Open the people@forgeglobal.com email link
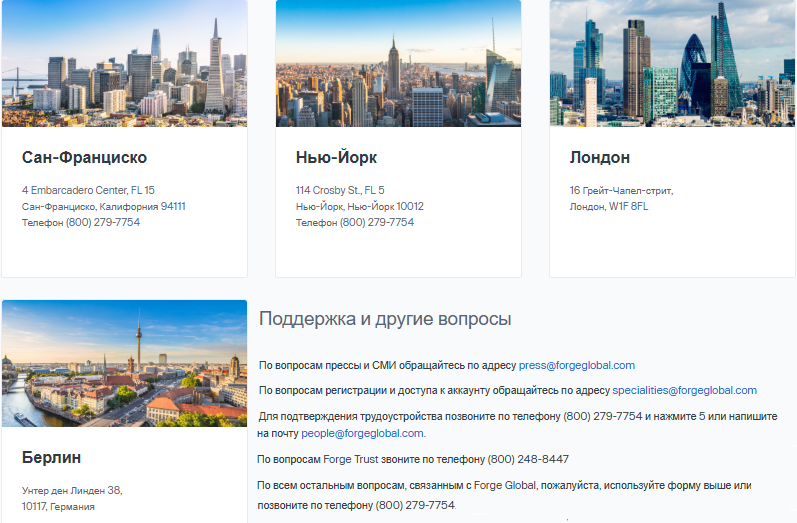 (x=362, y=434)
